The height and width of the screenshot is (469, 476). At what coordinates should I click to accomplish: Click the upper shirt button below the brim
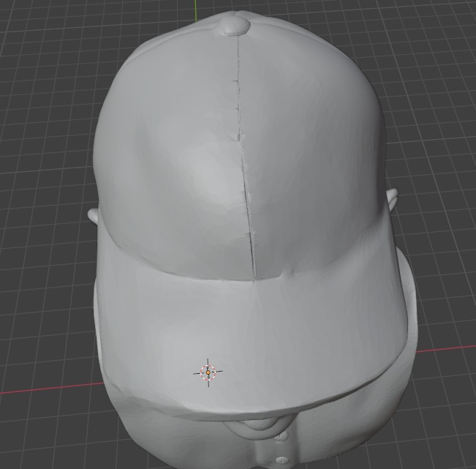click(283, 435)
